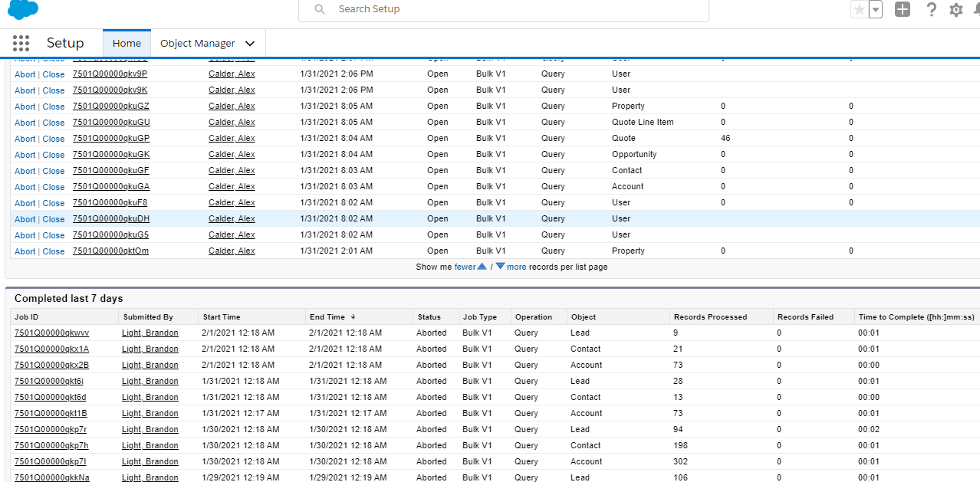Image resolution: width=980 pixels, height=482 pixels.
Task: Click the search magnifier in Search Setup
Action: coord(318,9)
